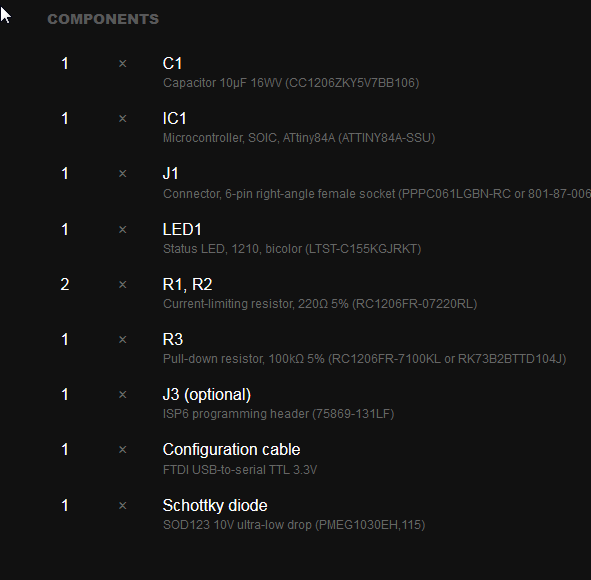
Task: Click the FTDI USB-to-serial description text
Action: (x=240, y=470)
